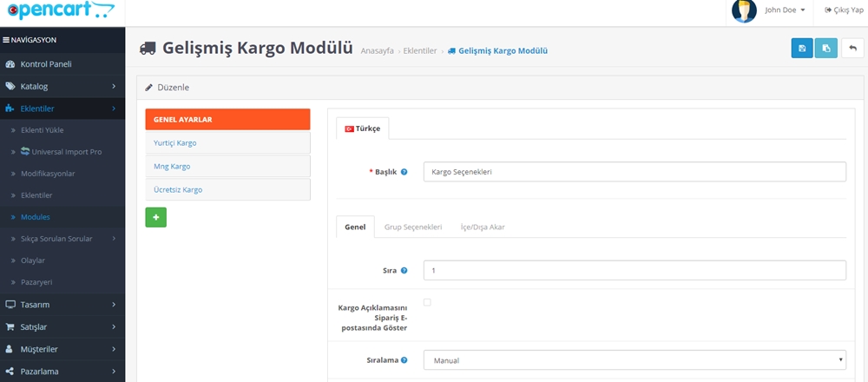Click the blue save icon button
Viewport: 868px width, 382px height.
tap(802, 49)
